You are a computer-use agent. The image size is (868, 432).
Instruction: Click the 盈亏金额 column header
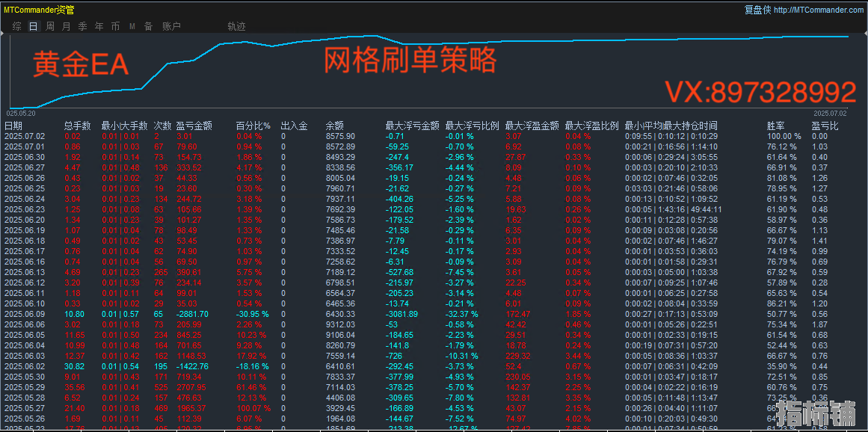coord(194,126)
